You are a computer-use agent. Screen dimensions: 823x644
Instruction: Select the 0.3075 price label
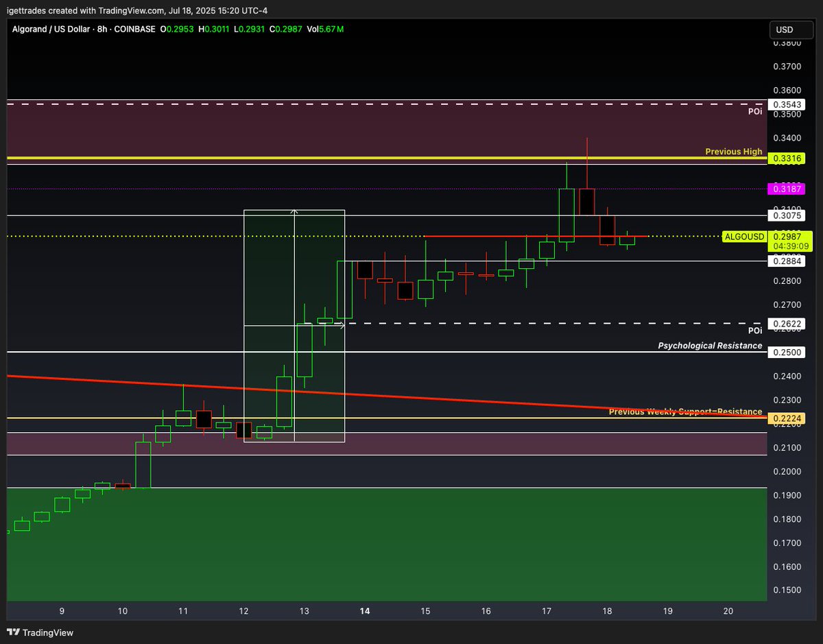[785, 215]
